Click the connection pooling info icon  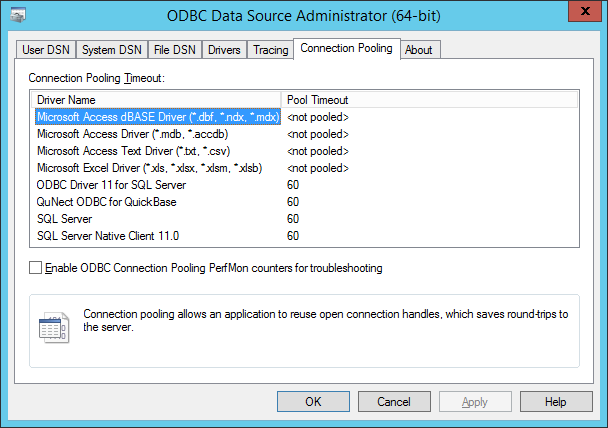[53, 327]
